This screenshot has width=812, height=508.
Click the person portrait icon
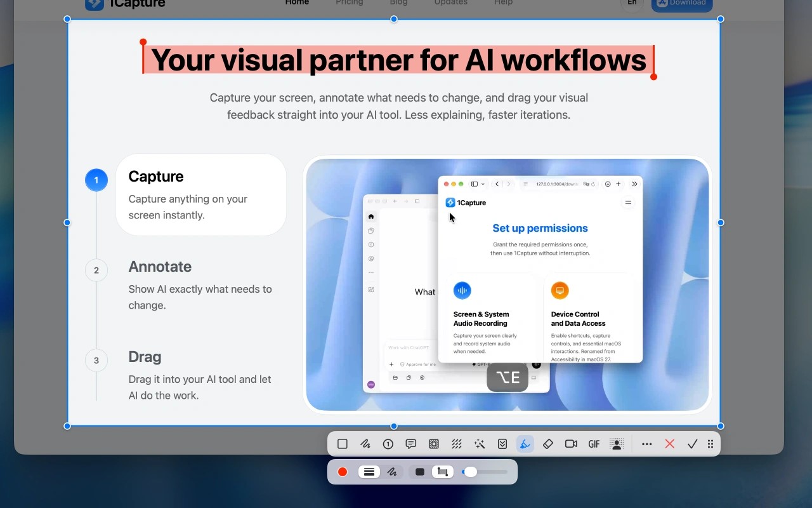click(x=617, y=444)
